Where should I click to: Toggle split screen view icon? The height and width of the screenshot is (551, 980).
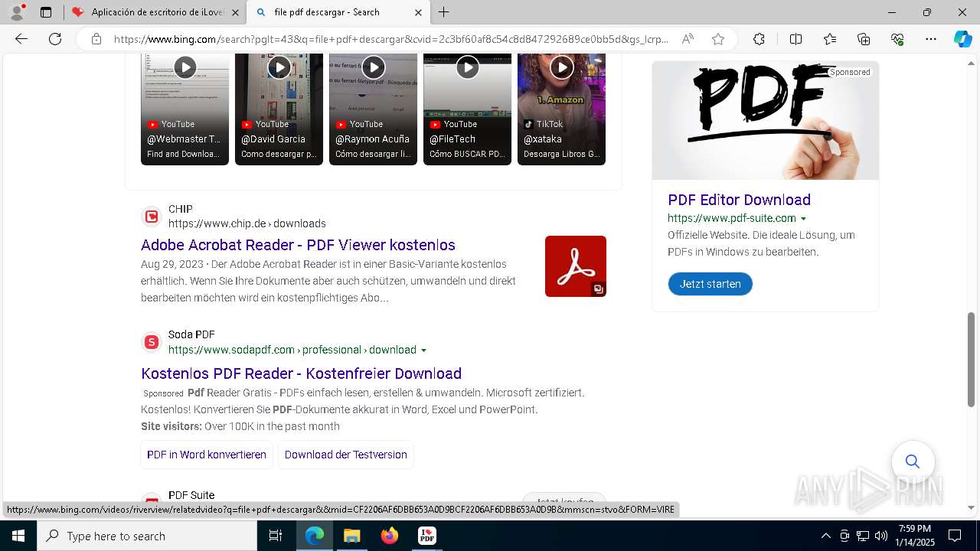(x=795, y=39)
